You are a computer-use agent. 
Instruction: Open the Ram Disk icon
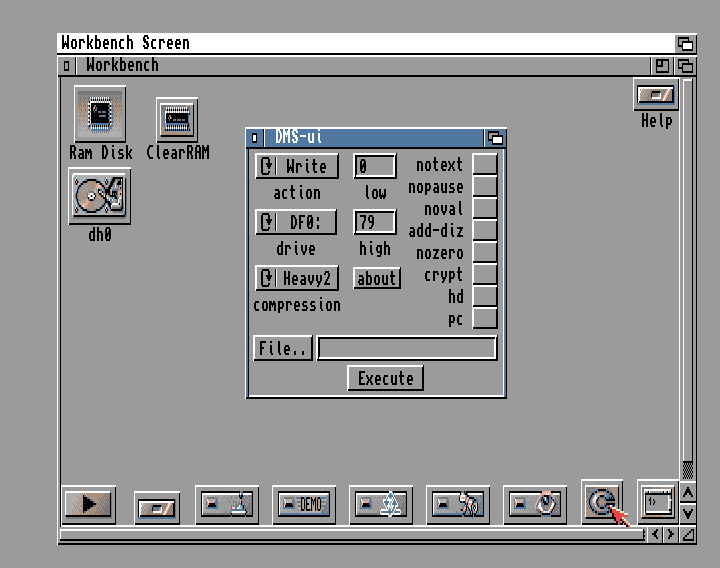tap(100, 115)
